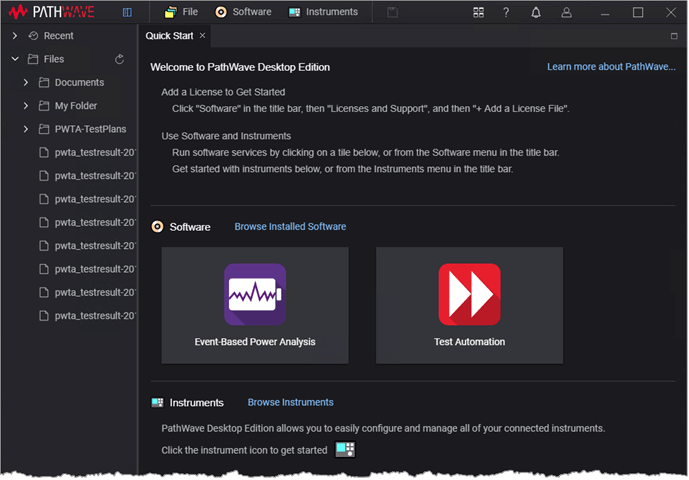The height and width of the screenshot is (480, 689).
Task: Click 'Add a License to Get Started' text
Action: tap(223, 92)
